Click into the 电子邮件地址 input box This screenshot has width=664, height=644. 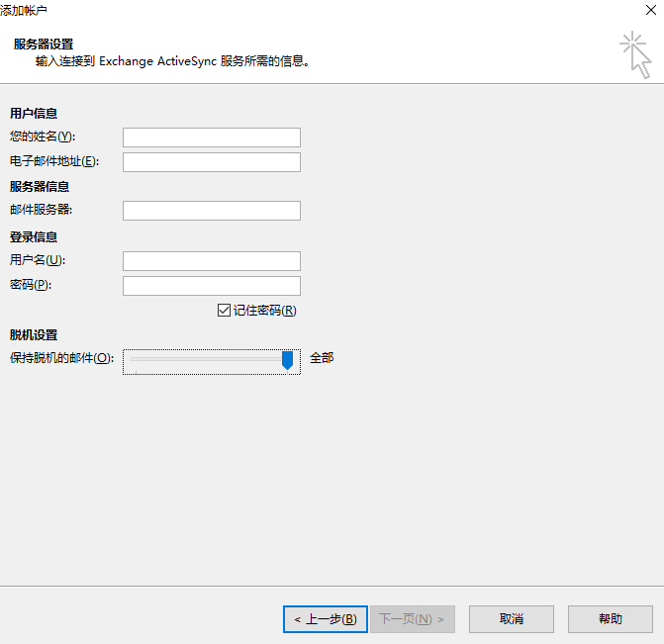click(x=211, y=162)
